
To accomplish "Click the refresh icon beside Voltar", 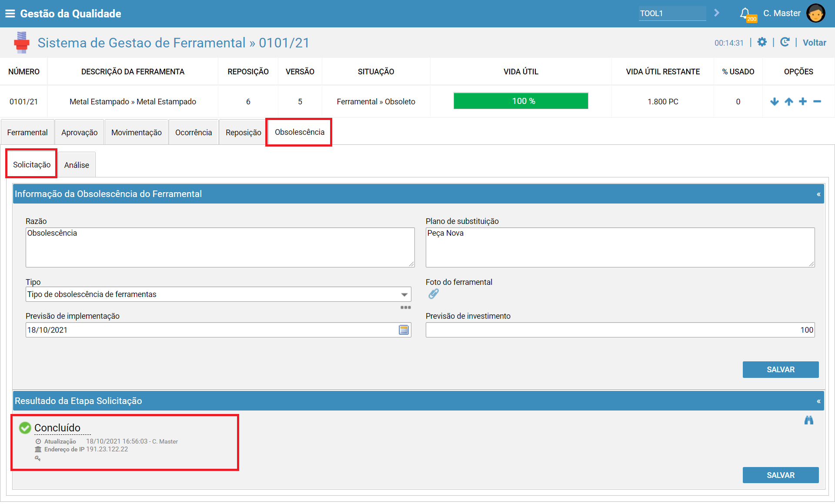I will 785,42.
